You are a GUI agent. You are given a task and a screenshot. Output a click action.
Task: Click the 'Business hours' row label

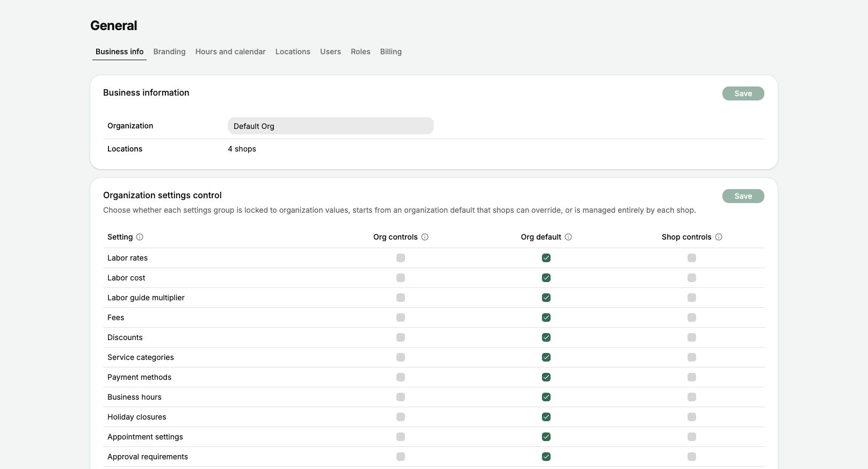coord(134,397)
